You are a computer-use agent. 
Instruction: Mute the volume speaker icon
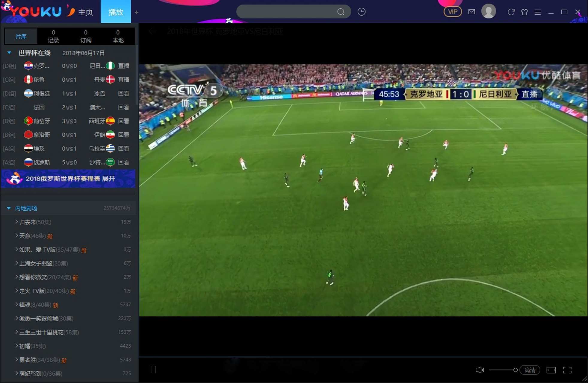coord(480,370)
